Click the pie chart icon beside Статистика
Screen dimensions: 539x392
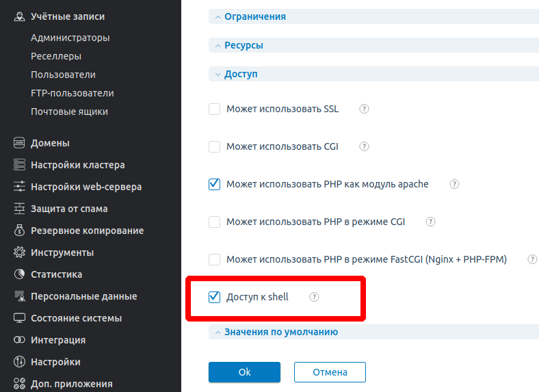[x=19, y=274]
